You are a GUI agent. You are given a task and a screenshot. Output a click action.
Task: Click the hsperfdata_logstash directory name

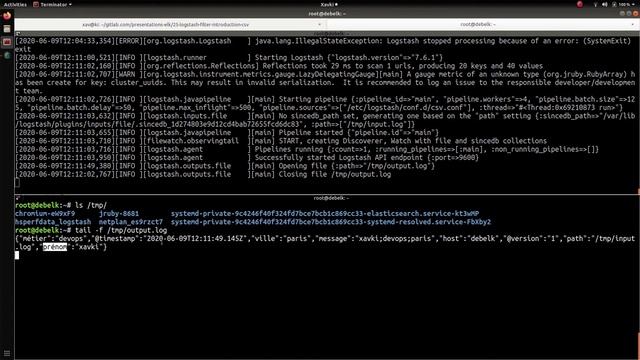[x=53, y=222]
